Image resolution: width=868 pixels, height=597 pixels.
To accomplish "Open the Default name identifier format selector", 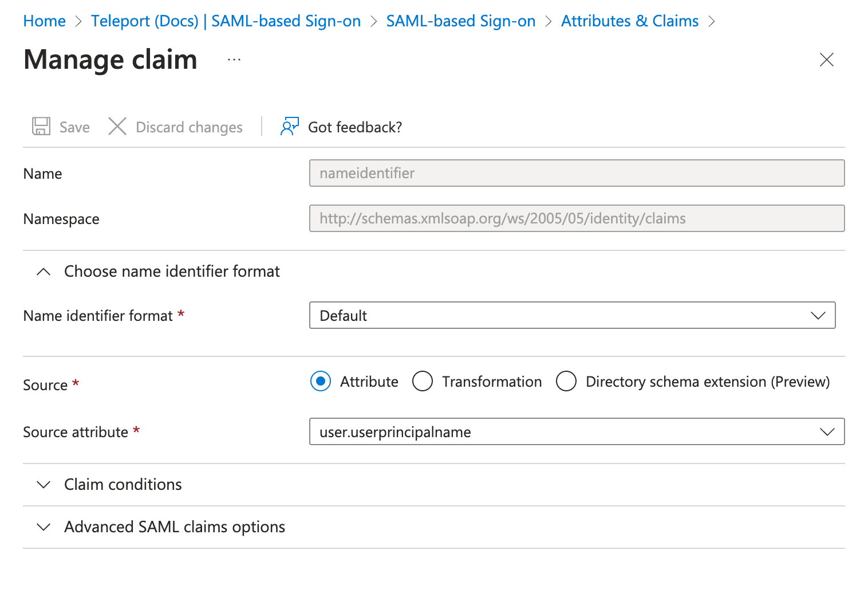I will [x=573, y=315].
